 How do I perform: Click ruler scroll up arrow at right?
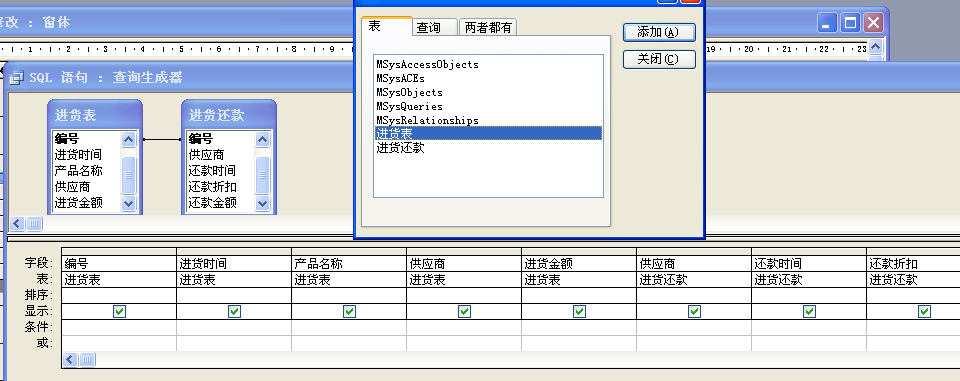tap(876, 46)
